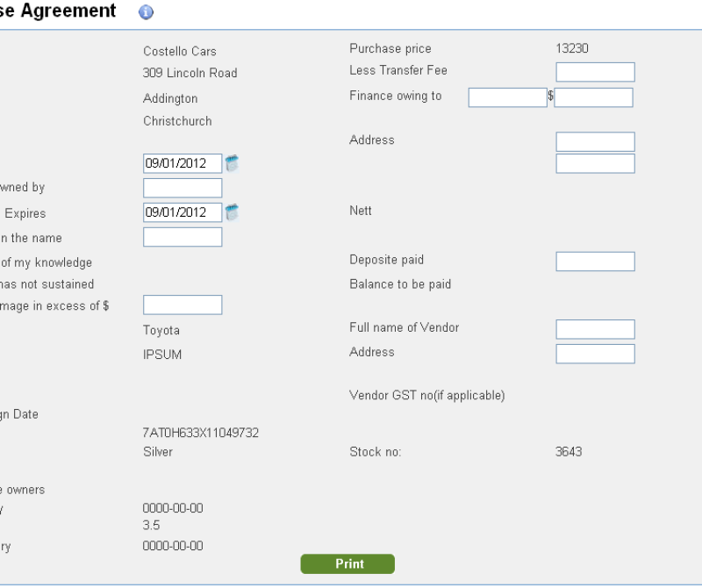Click the Balance to be paid label

point(400,284)
